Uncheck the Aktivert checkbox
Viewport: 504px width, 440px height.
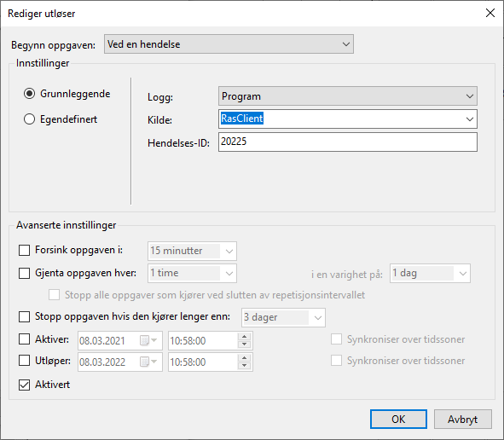click(x=24, y=385)
